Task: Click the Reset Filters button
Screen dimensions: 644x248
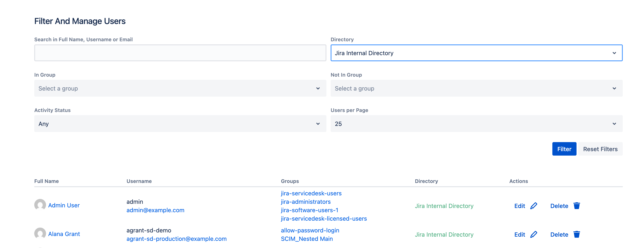Action: [600, 149]
